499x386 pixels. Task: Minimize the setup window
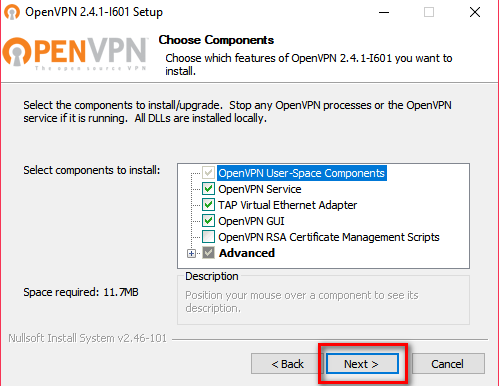pos(384,12)
